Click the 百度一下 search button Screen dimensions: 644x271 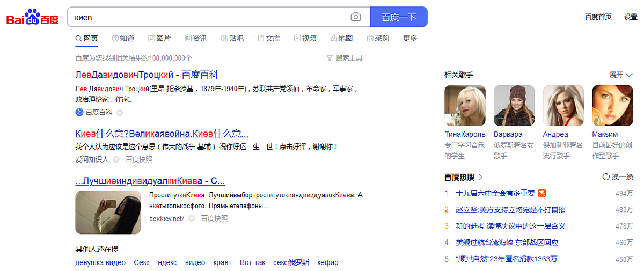(399, 17)
